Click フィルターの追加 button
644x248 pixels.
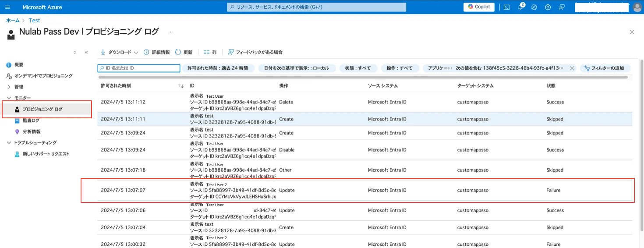point(605,68)
